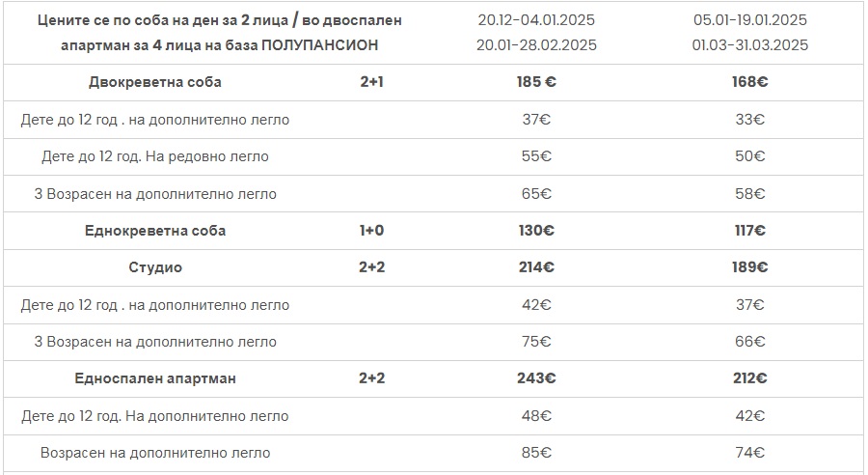Click the 168€ price for Двокреветна соба
Viewport: 868px width, 475px height.
click(x=749, y=82)
